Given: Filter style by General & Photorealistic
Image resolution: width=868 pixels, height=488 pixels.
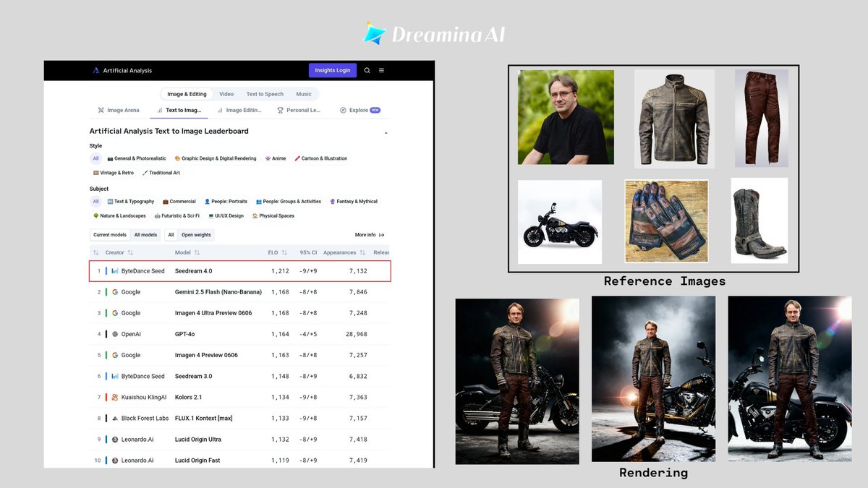Looking at the screenshot, I should click(x=137, y=158).
